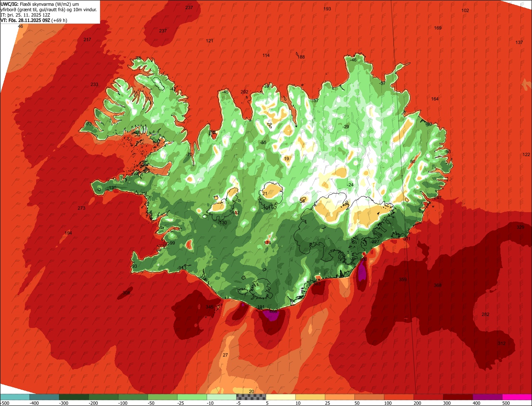Click the purple swatch between 400 and 500
Screen dimensions: 532x406
pyautogui.click(x=487, y=397)
